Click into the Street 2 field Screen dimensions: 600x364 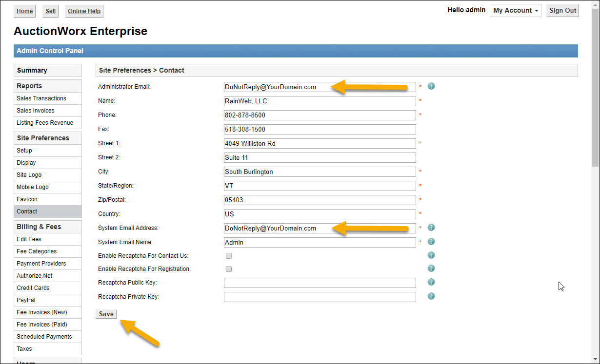pyautogui.click(x=320, y=157)
